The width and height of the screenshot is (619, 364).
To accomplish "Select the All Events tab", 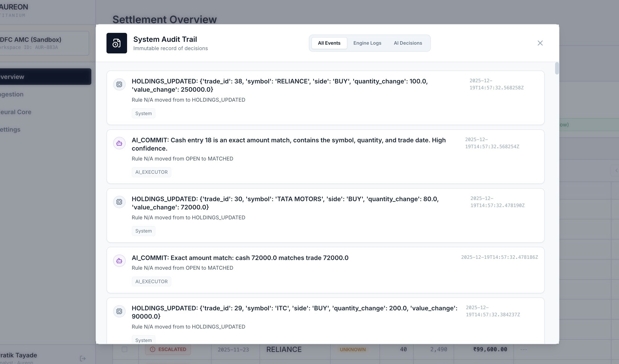I will (x=329, y=43).
